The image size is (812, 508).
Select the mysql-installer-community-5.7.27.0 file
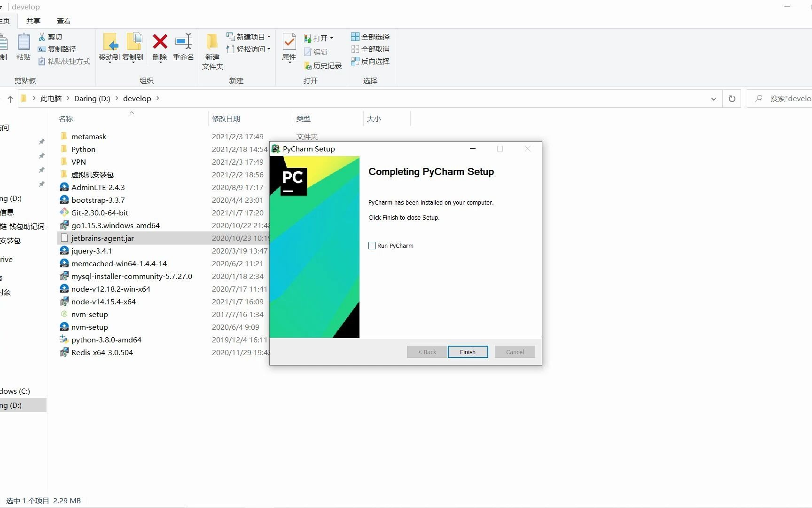[x=132, y=276]
